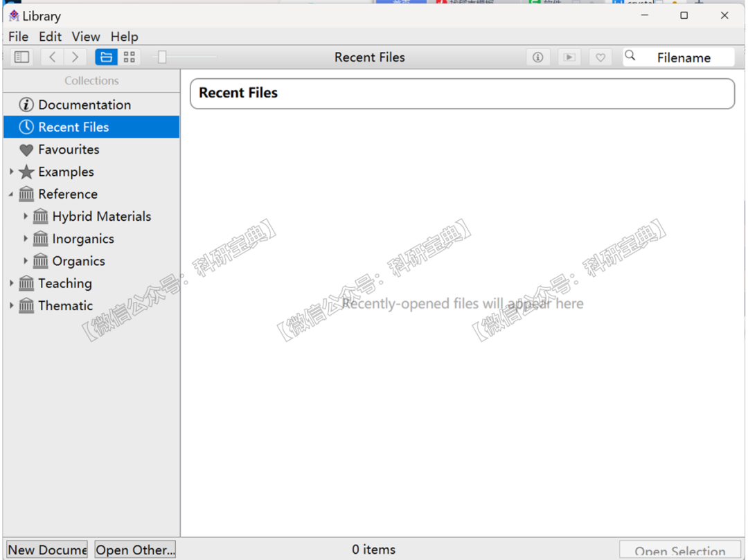This screenshot has height=560, width=748.
Task: Select the Favourites collection
Action: tap(91, 150)
